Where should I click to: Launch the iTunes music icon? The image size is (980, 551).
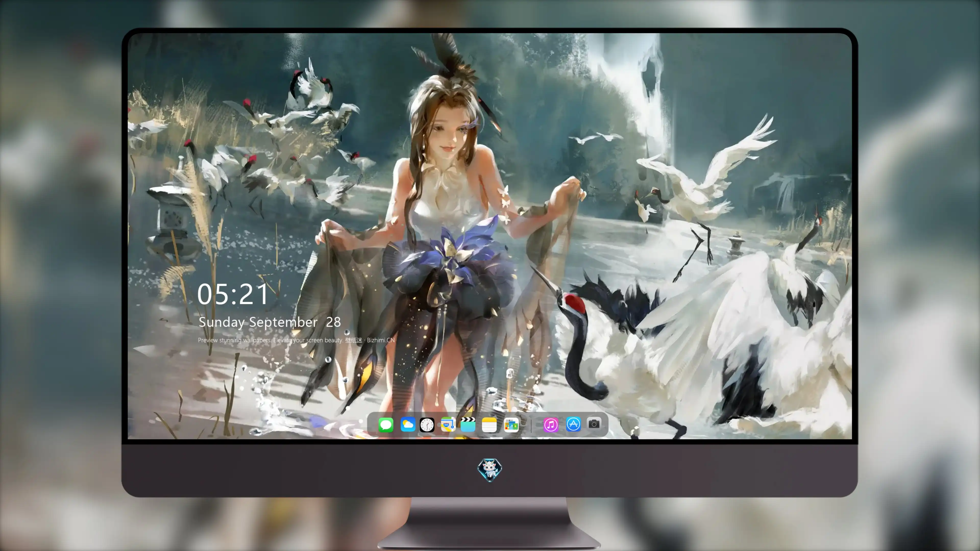point(550,425)
